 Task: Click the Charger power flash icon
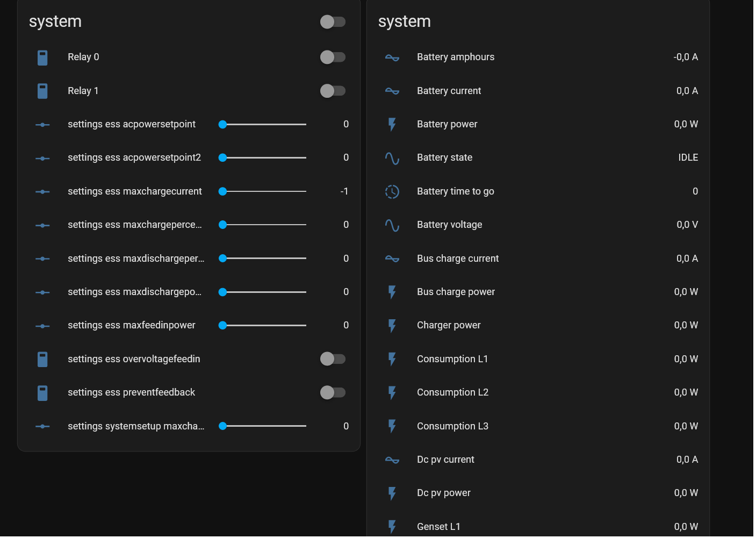tap(392, 326)
